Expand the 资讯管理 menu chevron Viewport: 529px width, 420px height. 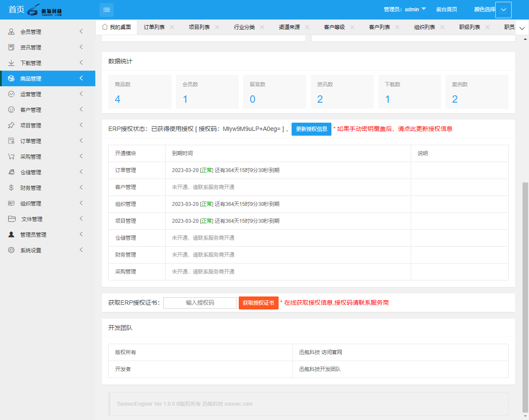(x=81, y=47)
